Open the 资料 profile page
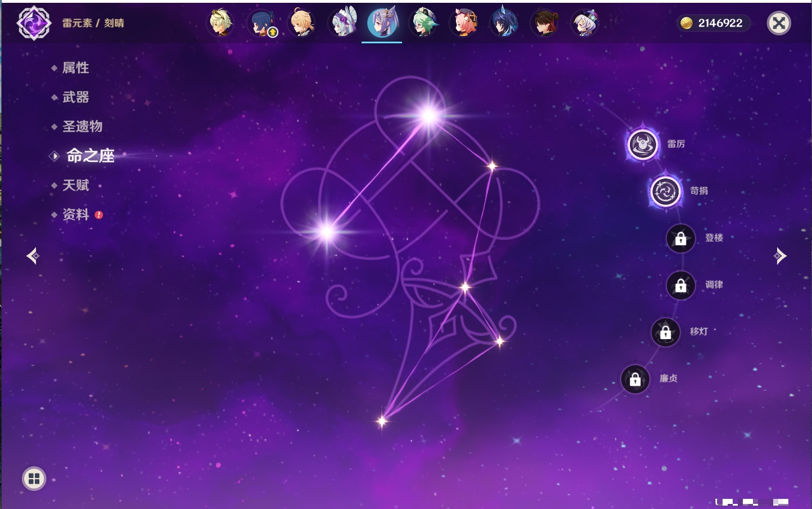812x509 pixels. coord(75,214)
